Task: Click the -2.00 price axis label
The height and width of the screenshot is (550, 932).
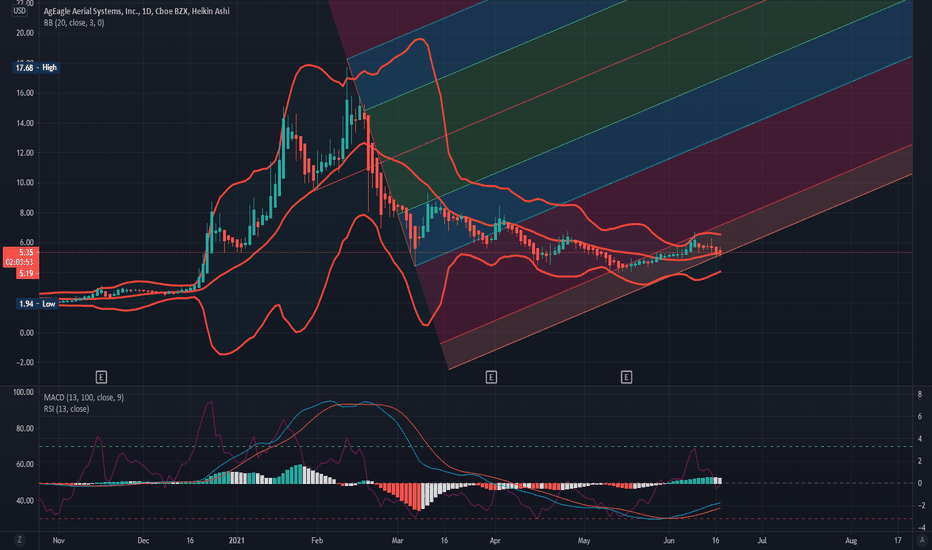Action: 25,362
